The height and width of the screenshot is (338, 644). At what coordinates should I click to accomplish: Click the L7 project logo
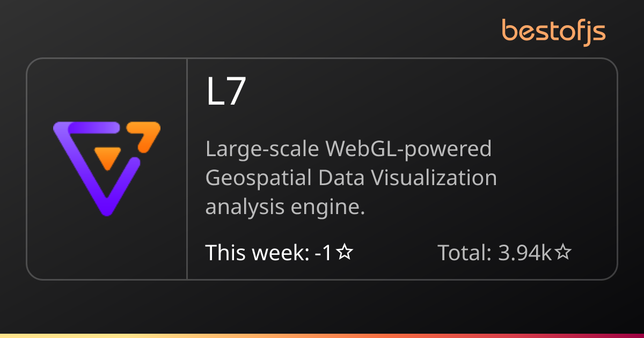107,168
